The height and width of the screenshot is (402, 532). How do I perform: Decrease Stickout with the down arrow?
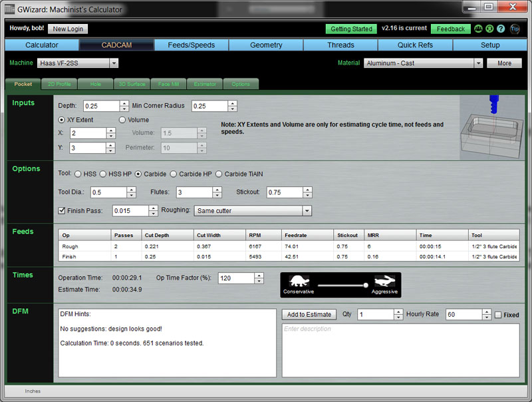point(307,195)
